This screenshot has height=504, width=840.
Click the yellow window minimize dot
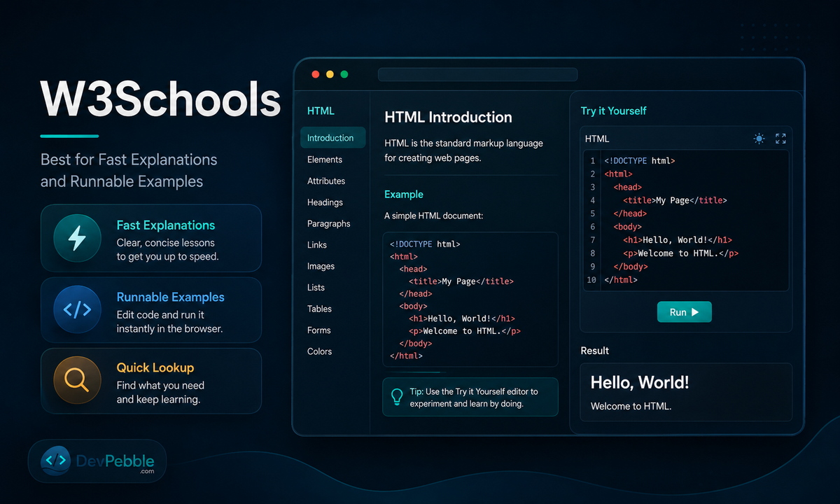(x=329, y=74)
